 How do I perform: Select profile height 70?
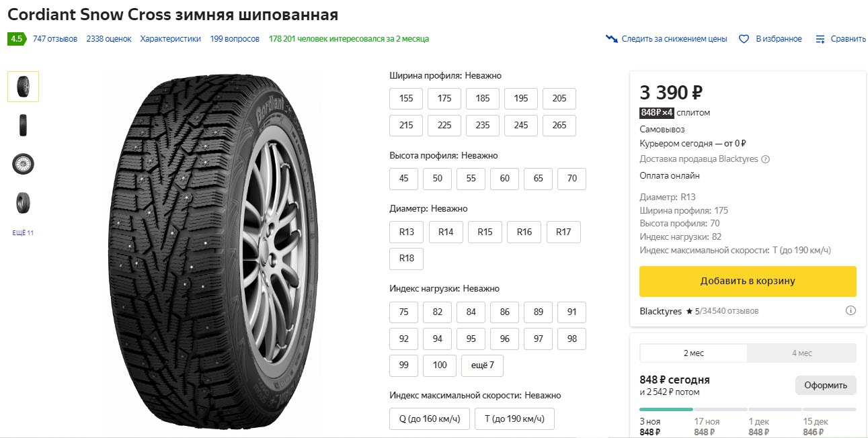click(571, 179)
